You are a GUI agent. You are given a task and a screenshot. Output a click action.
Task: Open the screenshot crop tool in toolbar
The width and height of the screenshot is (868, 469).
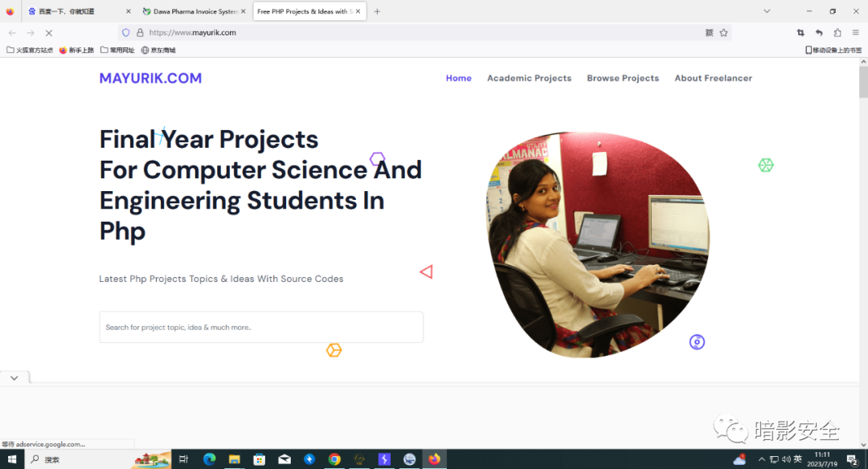pos(800,33)
